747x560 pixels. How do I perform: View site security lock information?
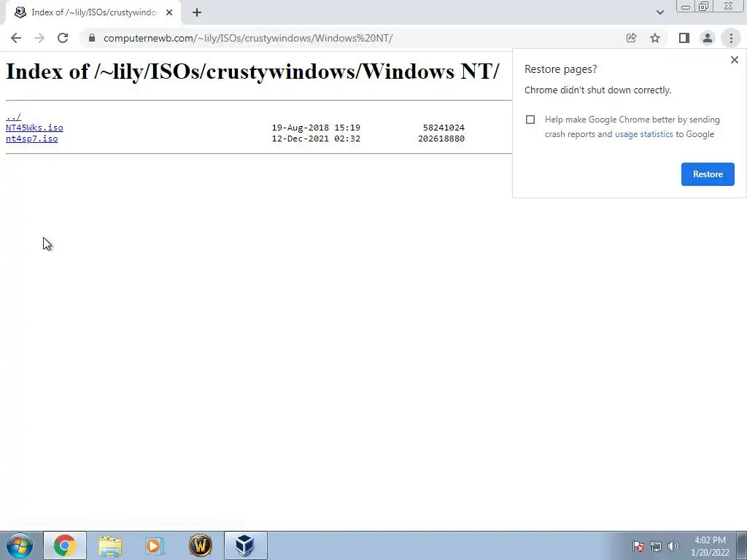point(92,38)
